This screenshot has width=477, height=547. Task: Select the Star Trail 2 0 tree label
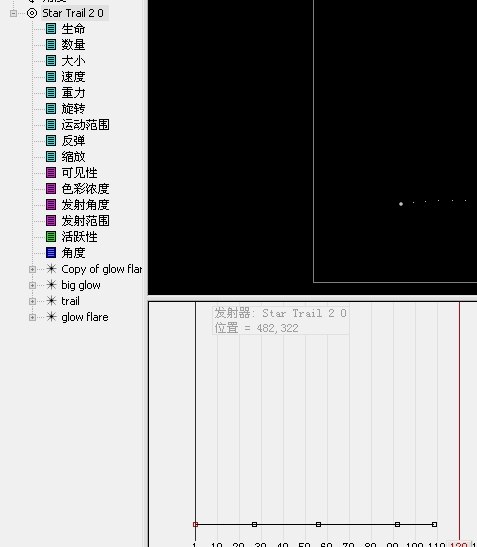(73, 13)
